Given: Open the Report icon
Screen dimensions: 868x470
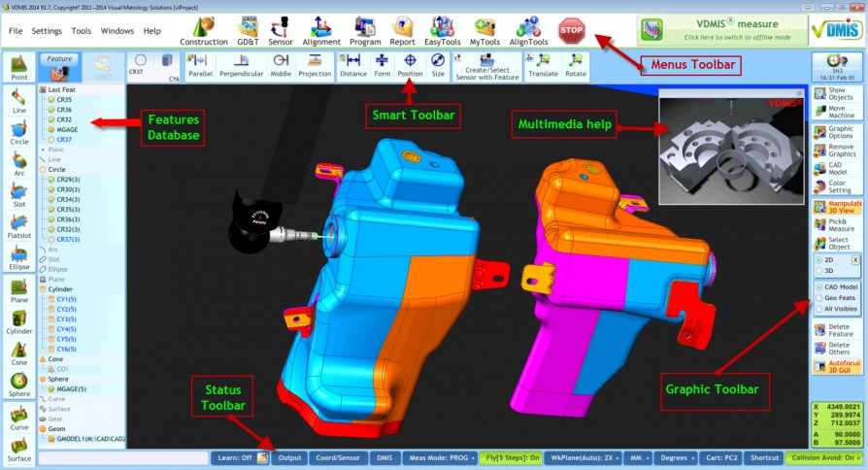Looking at the screenshot, I should click(x=402, y=31).
